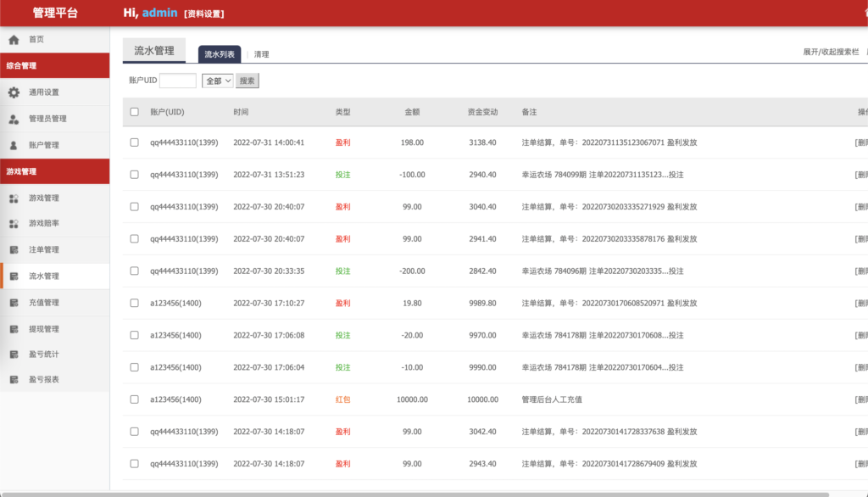Open the 全部 type filter dropdown
The width and height of the screenshot is (868, 497).
tap(217, 81)
